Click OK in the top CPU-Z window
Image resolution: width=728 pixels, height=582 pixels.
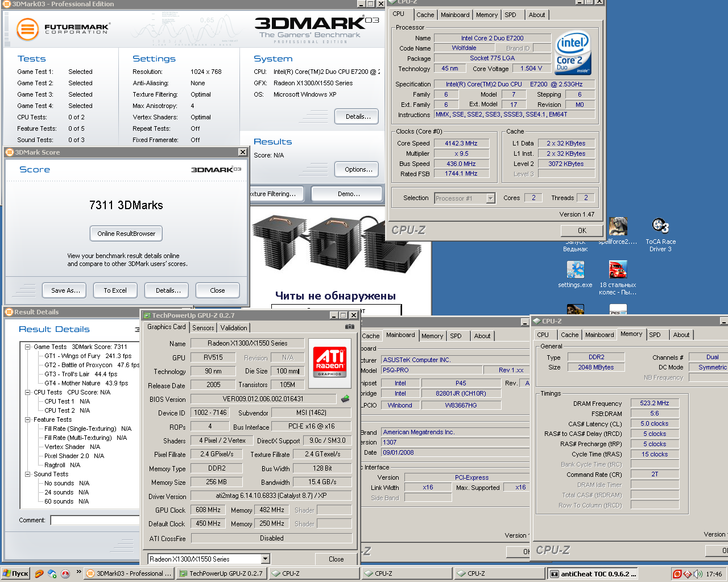582,231
